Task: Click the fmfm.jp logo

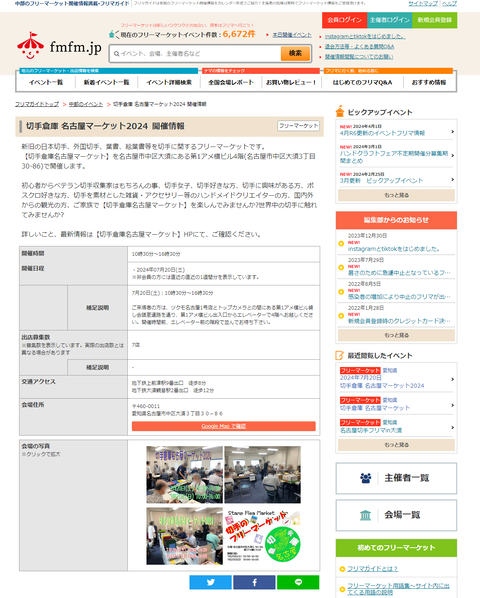Action: pos(59,45)
